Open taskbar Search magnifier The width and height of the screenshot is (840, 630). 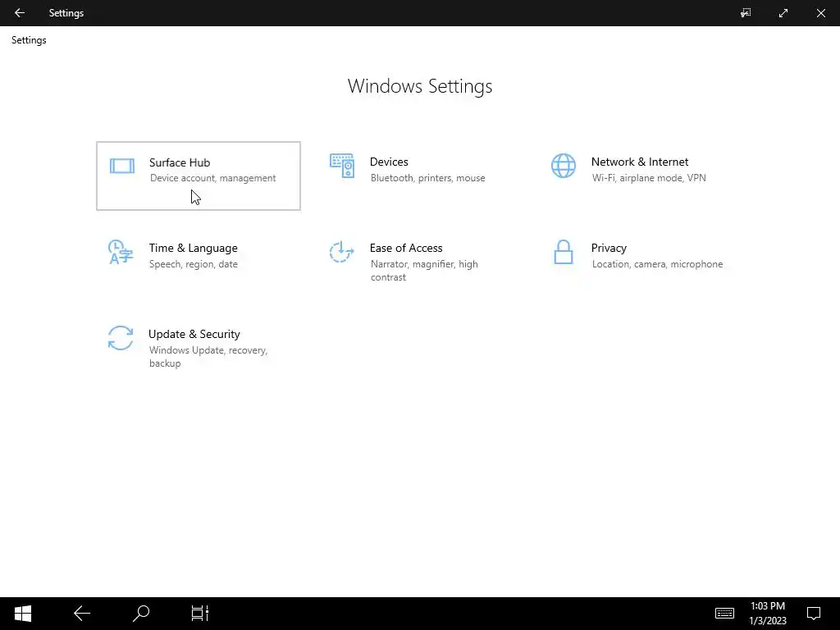click(x=141, y=614)
